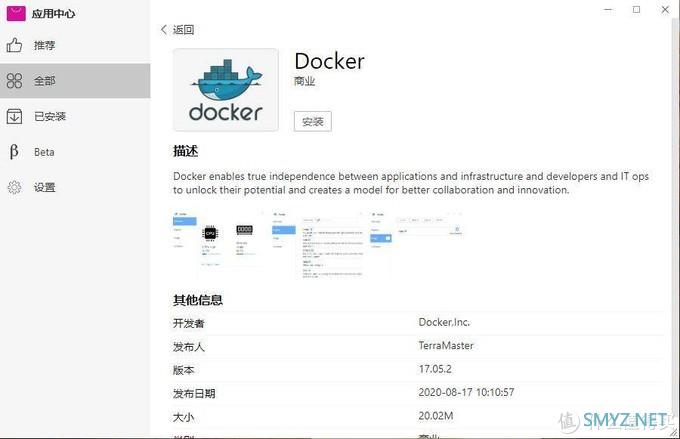Image resolution: width=680 pixels, height=439 pixels.
Task: Click the 版本 row label
Action: point(183,370)
